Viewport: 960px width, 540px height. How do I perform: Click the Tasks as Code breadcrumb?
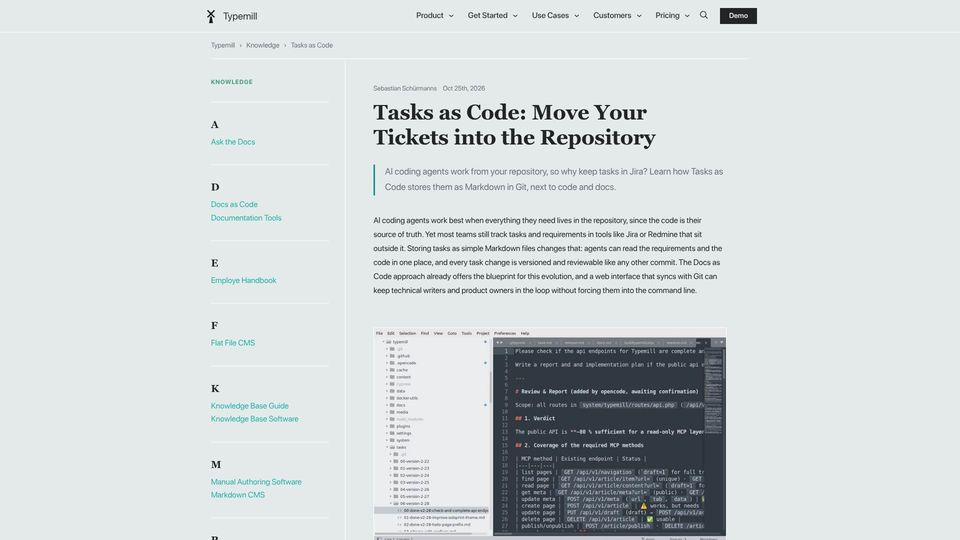[x=312, y=45]
